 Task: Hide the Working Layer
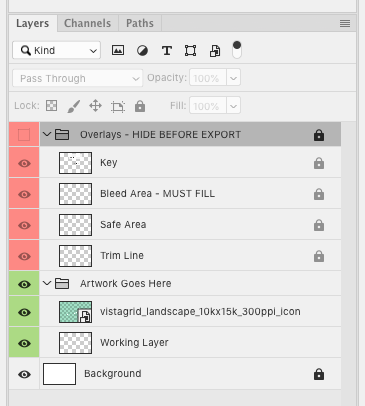(24, 343)
